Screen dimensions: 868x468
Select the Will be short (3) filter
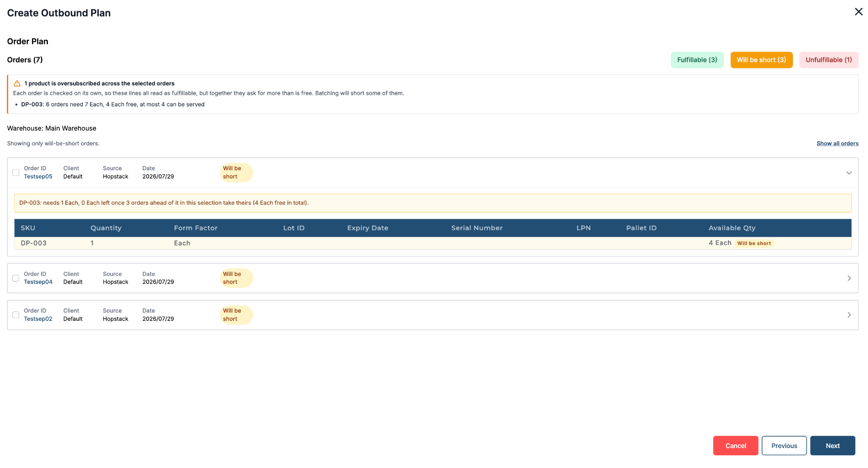[x=761, y=60]
